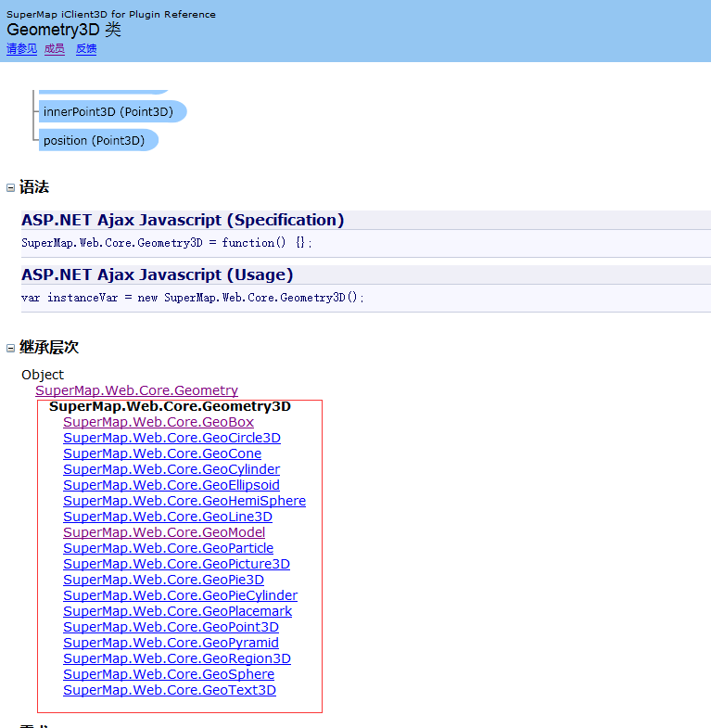Open SuperMap.Web.Core.GeoRegion3D link
711x728 pixels.
point(177,658)
